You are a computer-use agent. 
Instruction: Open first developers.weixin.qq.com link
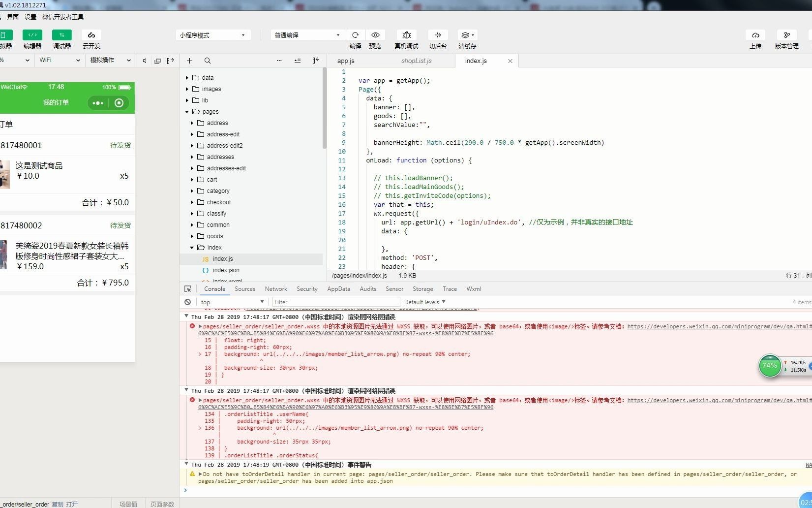click(x=720, y=326)
